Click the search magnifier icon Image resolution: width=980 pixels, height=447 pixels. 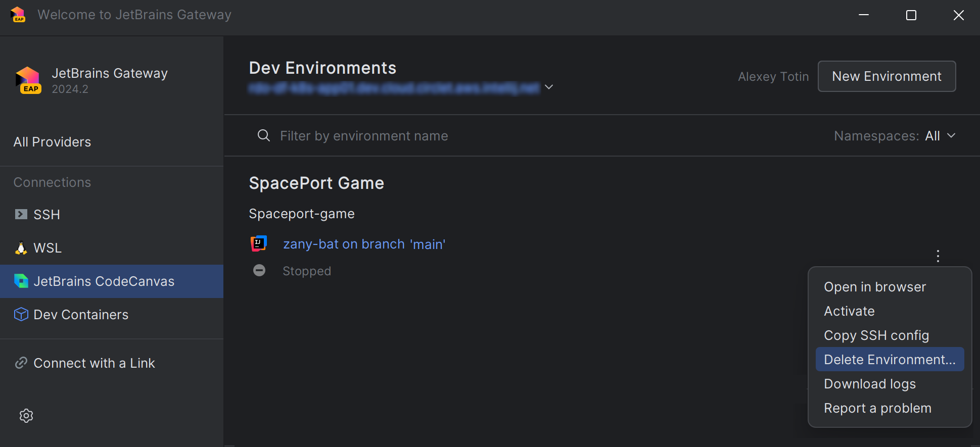tap(263, 135)
